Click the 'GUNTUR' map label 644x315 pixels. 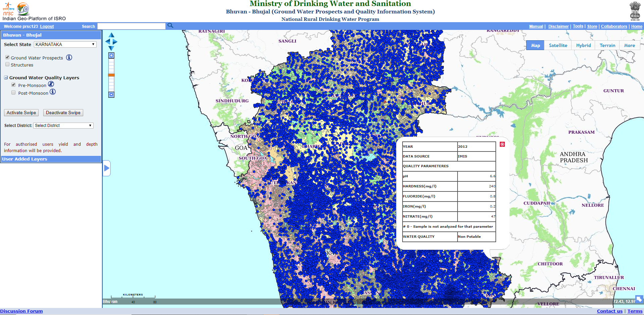613,91
